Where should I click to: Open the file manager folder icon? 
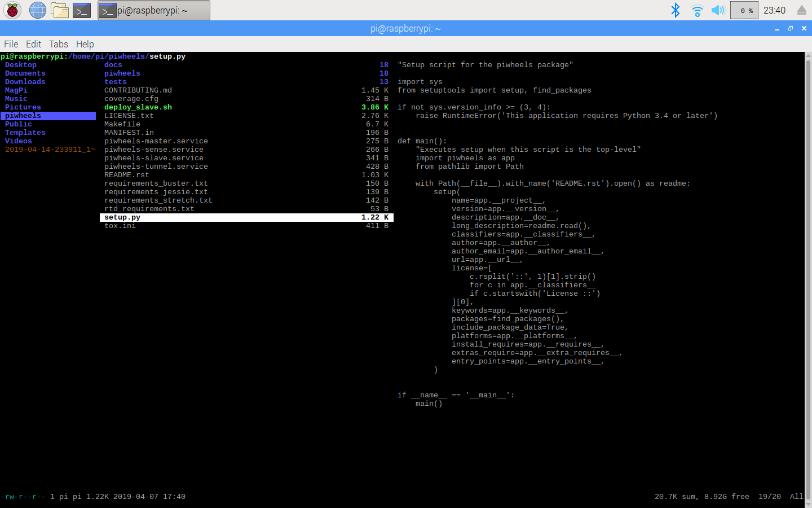coord(60,10)
